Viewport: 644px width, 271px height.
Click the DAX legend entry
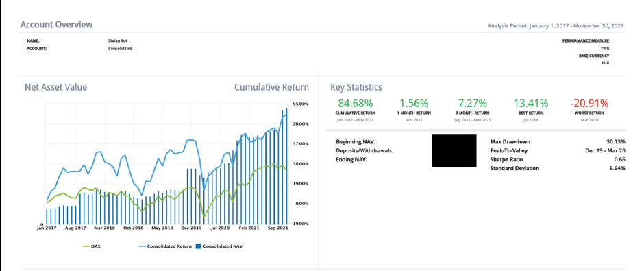click(92, 246)
